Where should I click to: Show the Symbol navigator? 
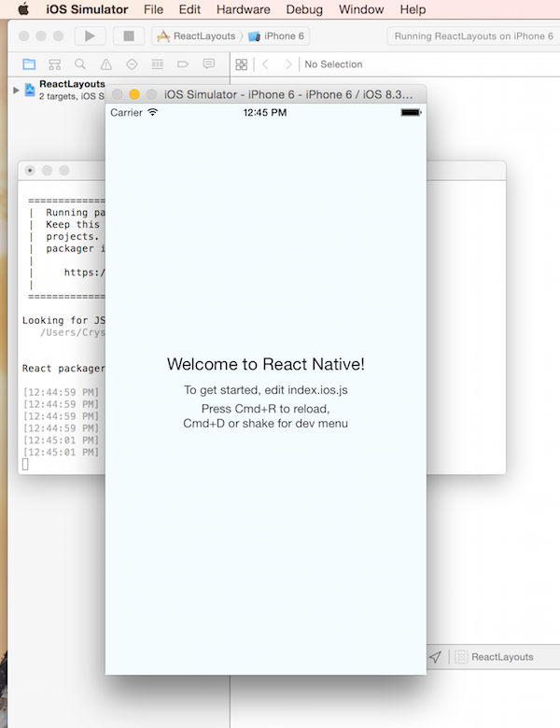(x=55, y=64)
